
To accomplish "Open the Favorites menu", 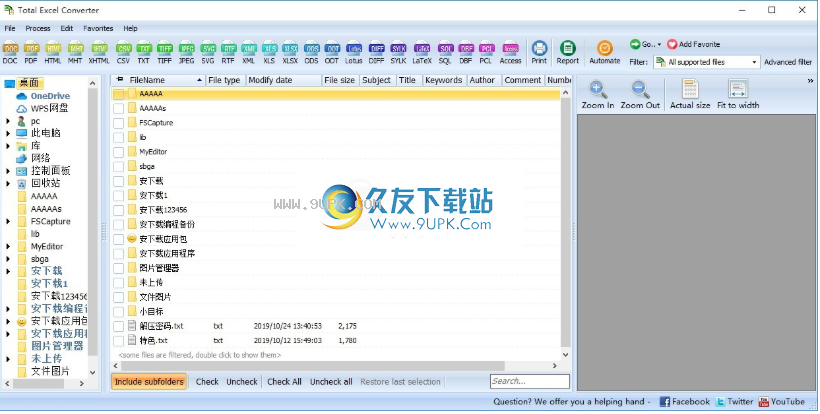I will [x=98, y=28].
